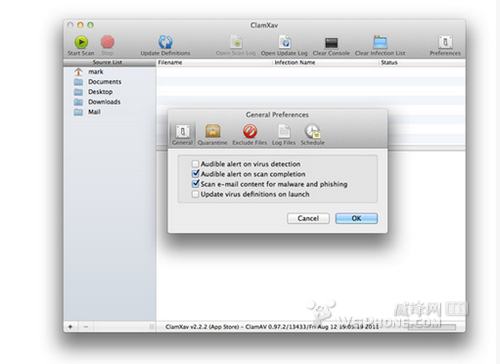This screenshot has height=364, width=500.
Task: Switch to the Quarantine preferences tab
Action: (212, 134)
